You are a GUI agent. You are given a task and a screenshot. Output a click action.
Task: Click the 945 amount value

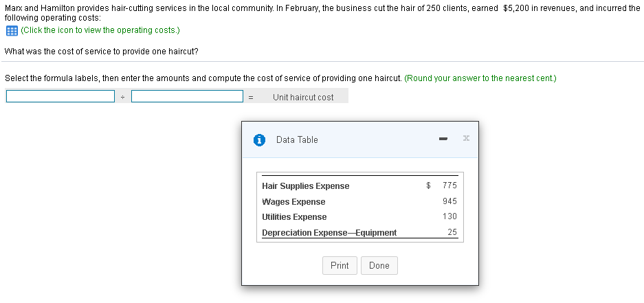(x=449, y=201)
